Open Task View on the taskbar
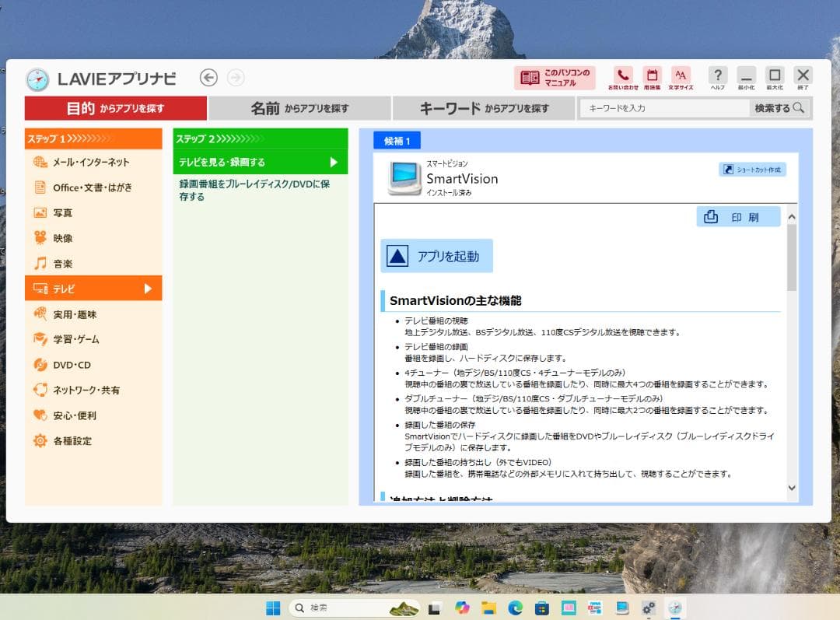Screen dimensions: 840x620 tap(434, 608)
